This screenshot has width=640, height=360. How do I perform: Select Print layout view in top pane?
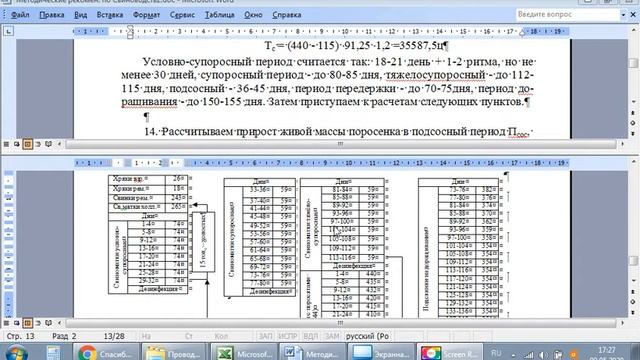click(x=27, y=144)
